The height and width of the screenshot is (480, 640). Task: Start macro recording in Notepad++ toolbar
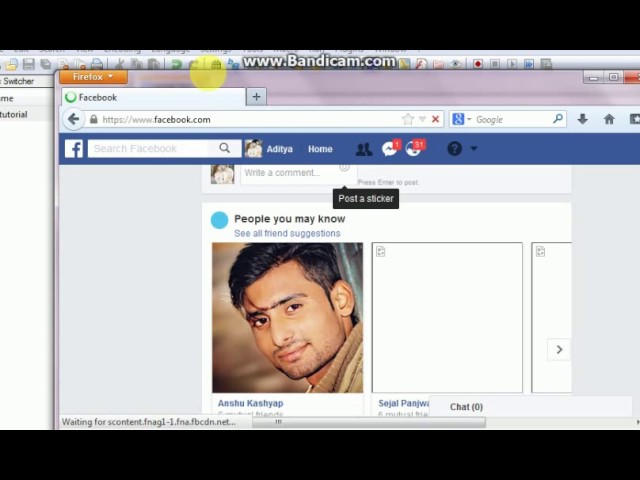pos(478,64)
